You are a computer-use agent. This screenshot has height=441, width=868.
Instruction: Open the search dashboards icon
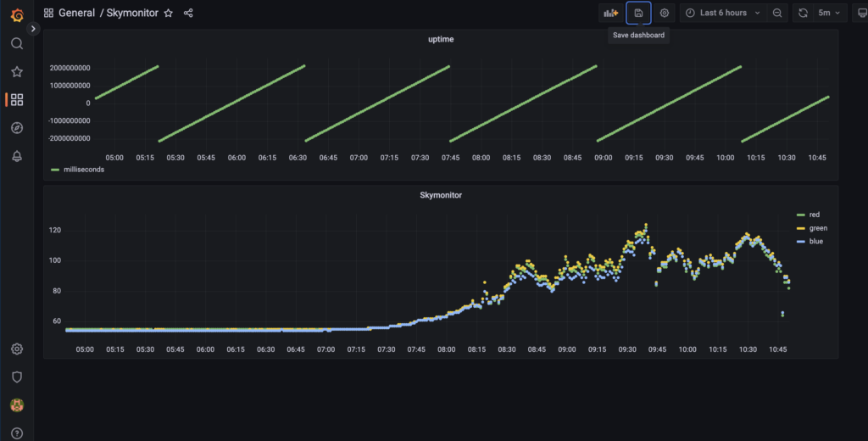(x=17, y=43)
